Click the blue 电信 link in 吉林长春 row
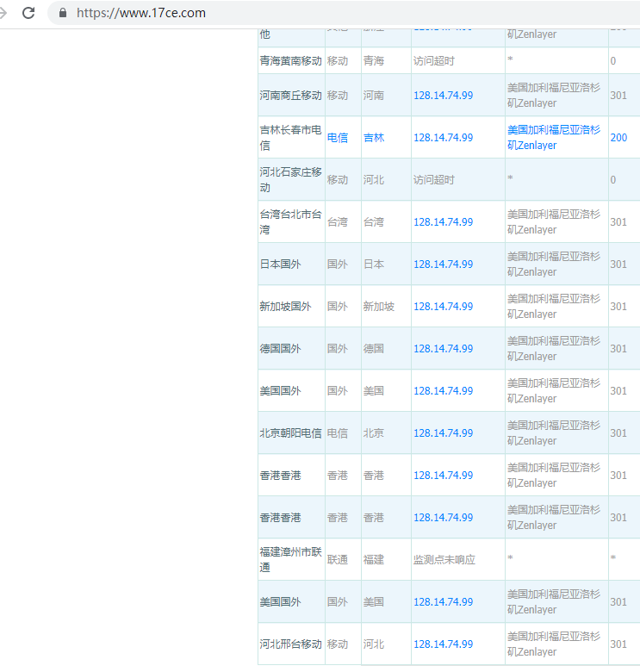Screen dimensions: 640x672 pyautogui.click(x=338, y=137)
